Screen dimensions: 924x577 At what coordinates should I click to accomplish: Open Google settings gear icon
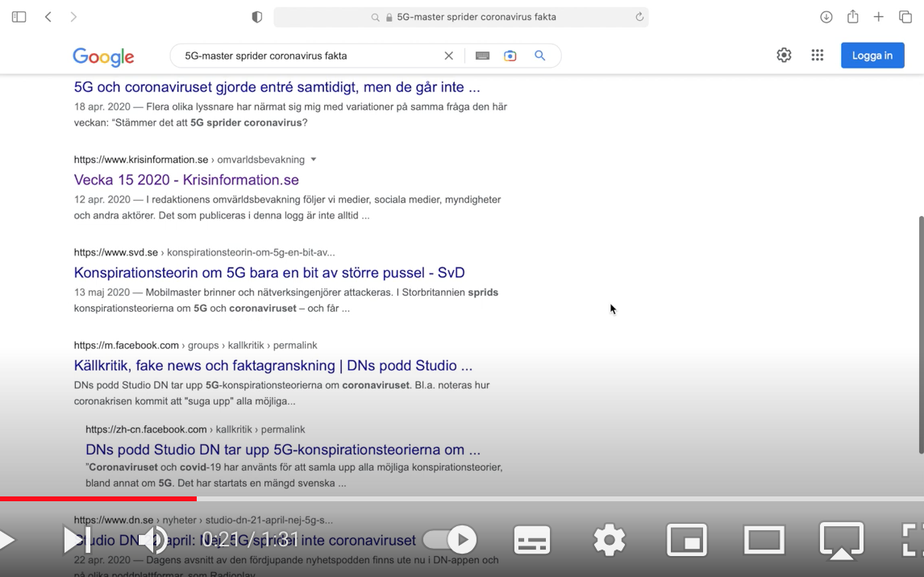point(784,56)
